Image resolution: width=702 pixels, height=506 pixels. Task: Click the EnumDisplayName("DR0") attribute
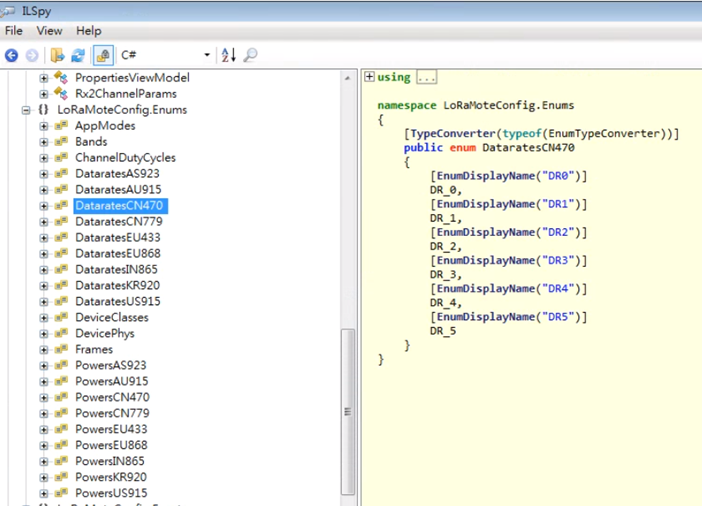[x=509, y=176]
